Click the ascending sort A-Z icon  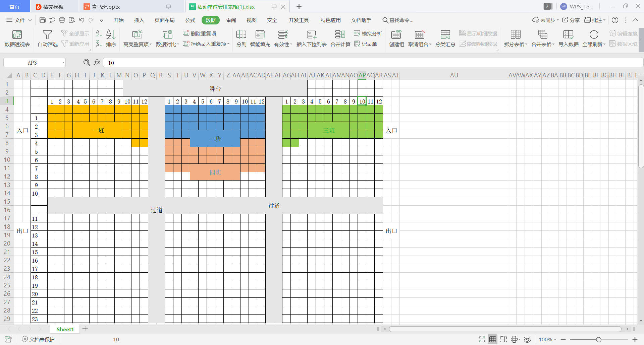99,33
